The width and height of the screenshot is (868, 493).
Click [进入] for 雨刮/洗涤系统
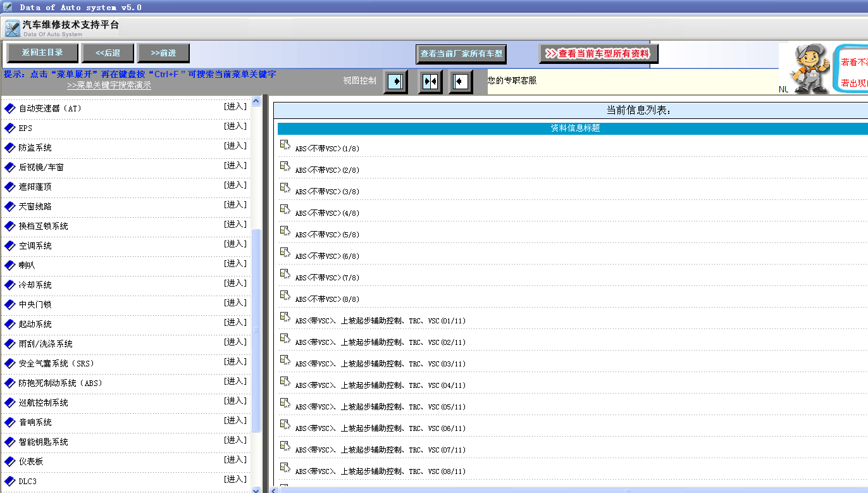pos(235,342)
